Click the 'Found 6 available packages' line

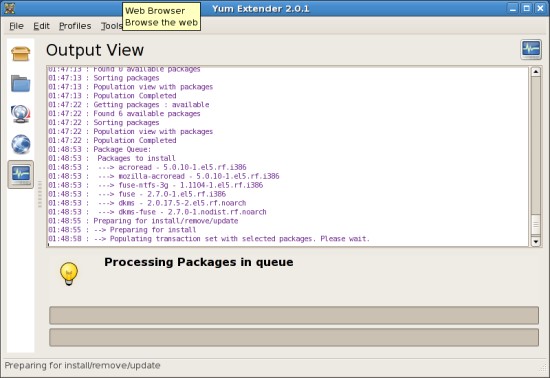(x=124, y=114)
